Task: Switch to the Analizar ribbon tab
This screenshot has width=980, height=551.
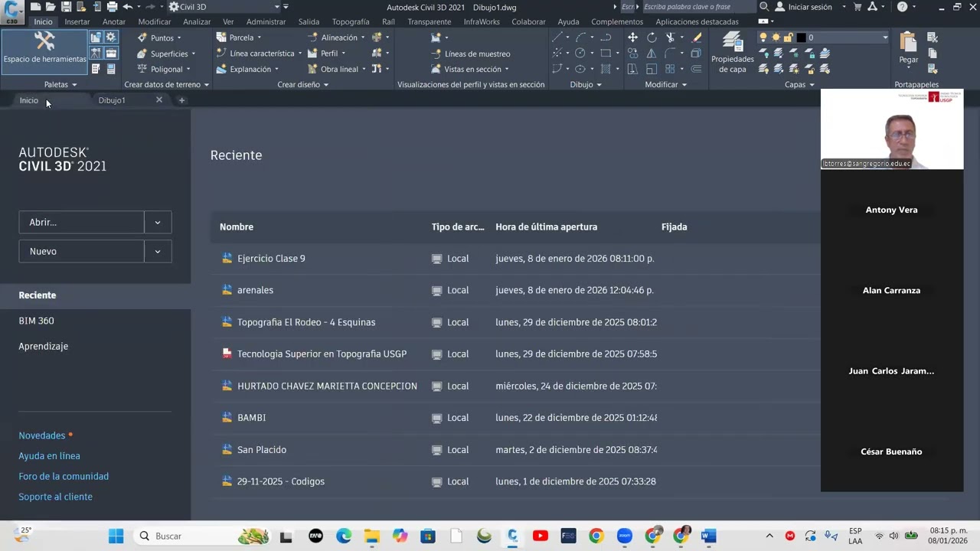Action: [x=197, y=21]
